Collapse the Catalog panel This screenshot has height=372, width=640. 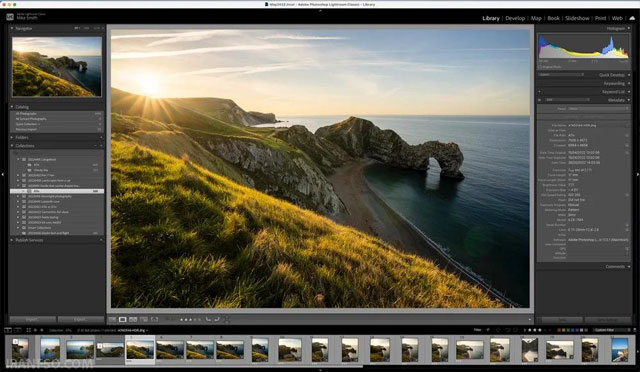coord(12,107)
